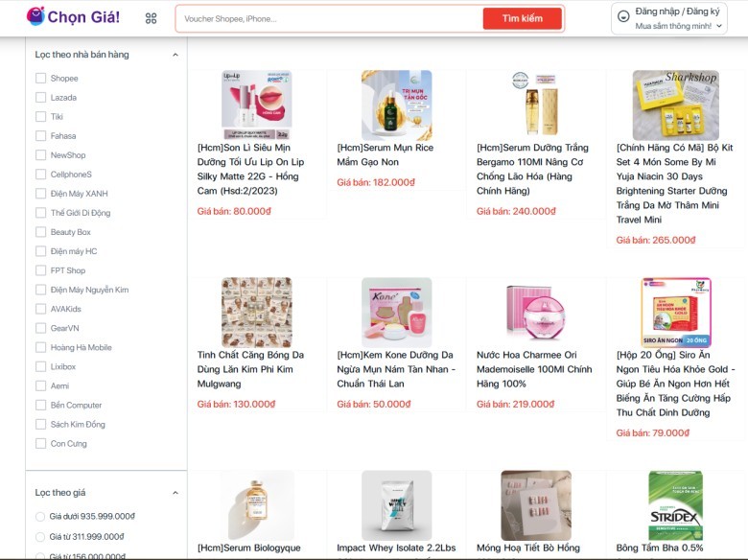Open the Some By Mi kit image
This screenshot has width=748, height=560.
click(x=676, y=105)
